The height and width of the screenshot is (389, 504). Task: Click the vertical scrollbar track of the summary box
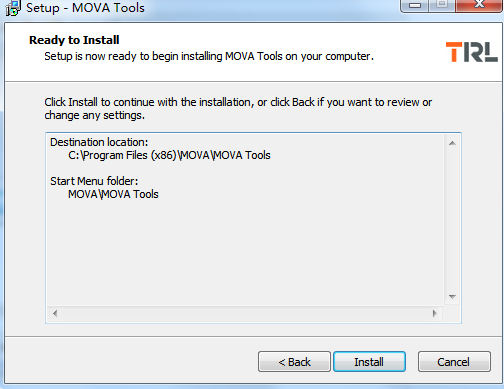tap(452, 220)
